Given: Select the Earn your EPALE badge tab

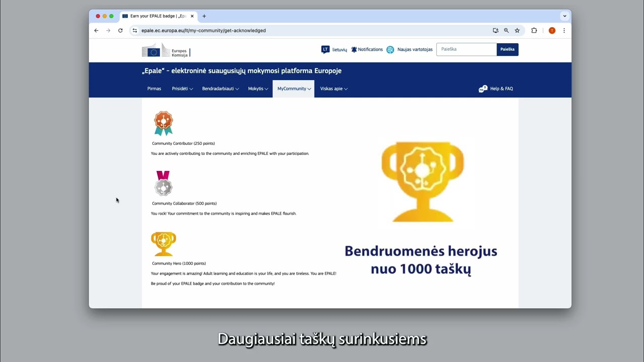Looking at the screenshot, I should coord(158,16).
